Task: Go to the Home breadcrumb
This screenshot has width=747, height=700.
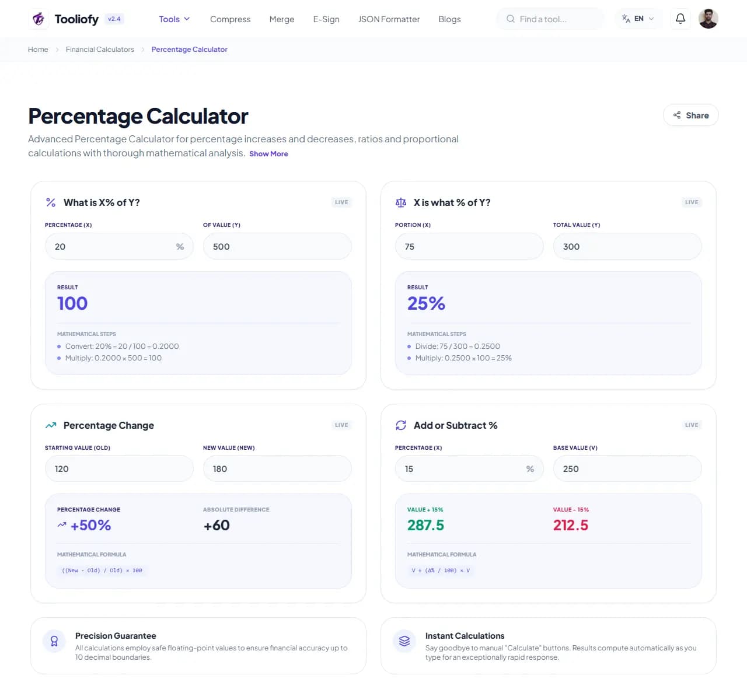Action: pos(38,50)
